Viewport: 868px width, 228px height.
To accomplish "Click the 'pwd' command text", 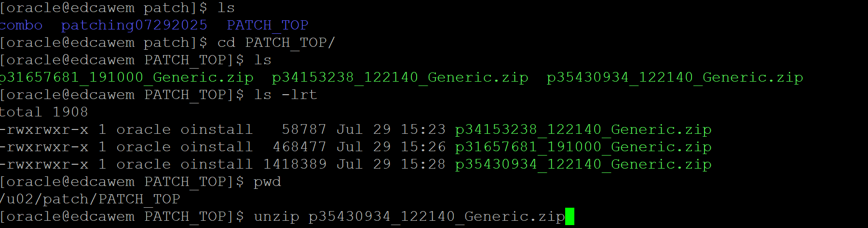I will [x=267, y=182].
